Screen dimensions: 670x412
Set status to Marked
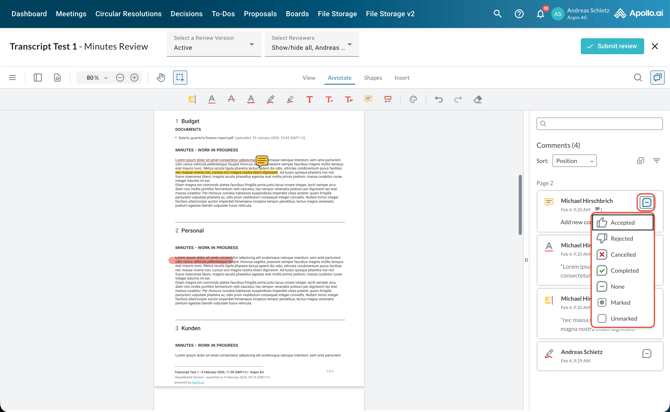620,302
